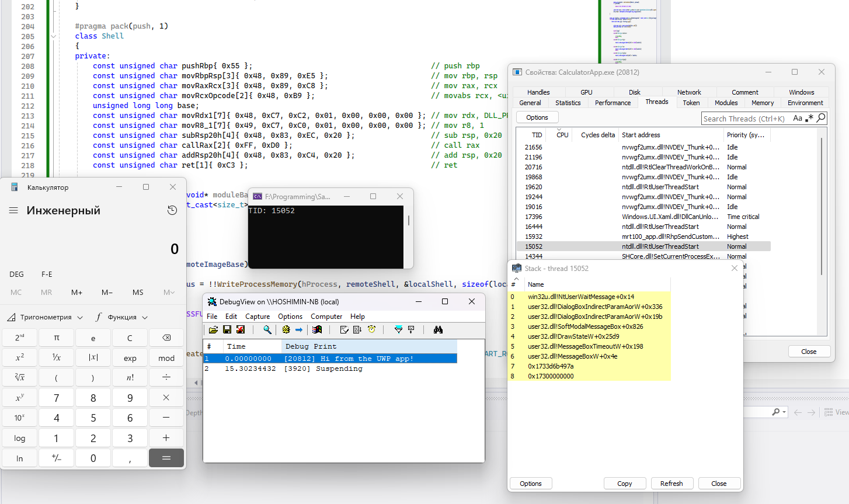Screen dimensions: 849x504
Task: Expand the Тригонометрия dropdown
Action: click(46, 317)
